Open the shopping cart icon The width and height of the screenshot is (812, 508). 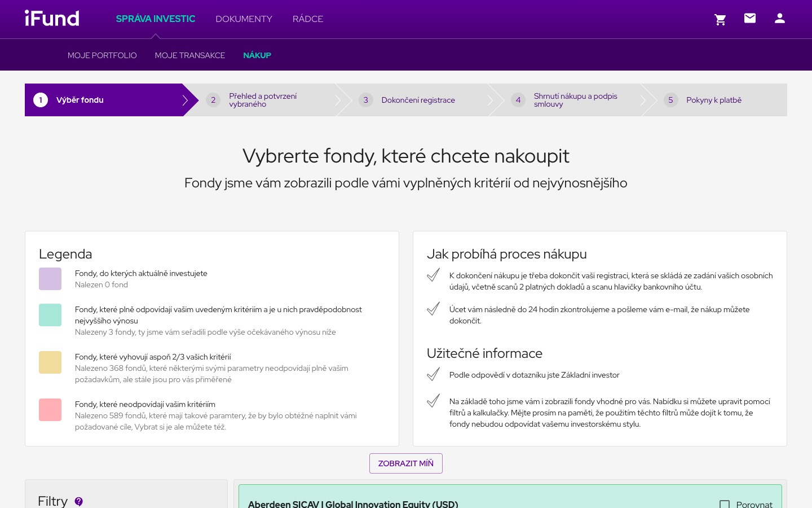click(x=720, y=19)
